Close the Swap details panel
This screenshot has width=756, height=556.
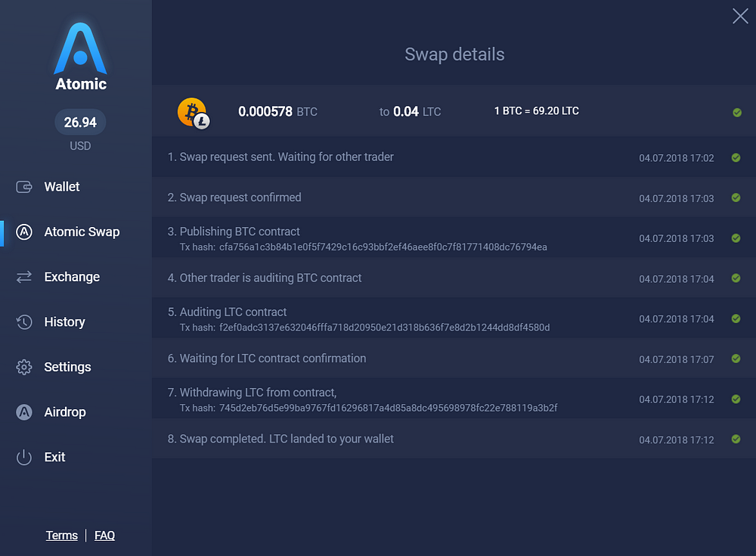click(x=740, y=16)
